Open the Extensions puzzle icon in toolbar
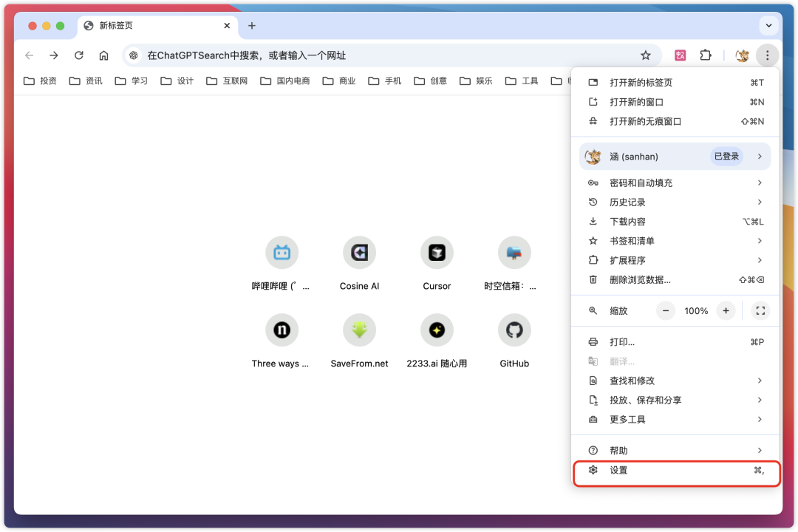The image size is (798, 532). [705, 55]
